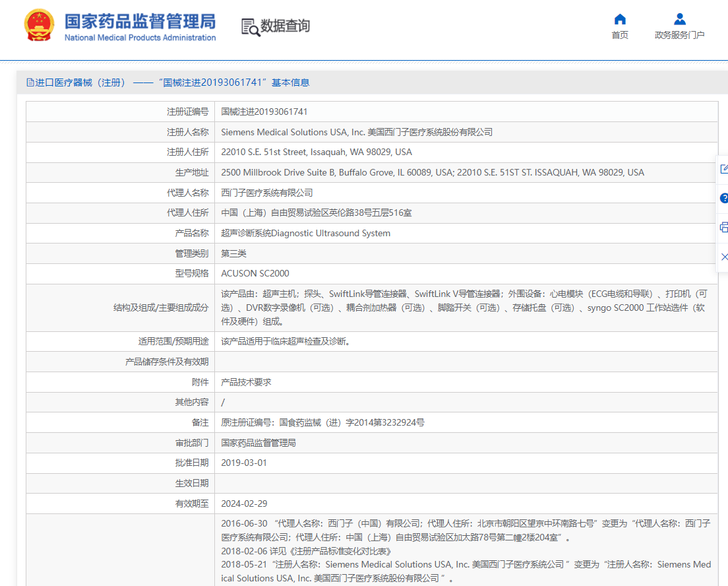
Task: Click the 生产地址 row label
Action: (192, 172)
